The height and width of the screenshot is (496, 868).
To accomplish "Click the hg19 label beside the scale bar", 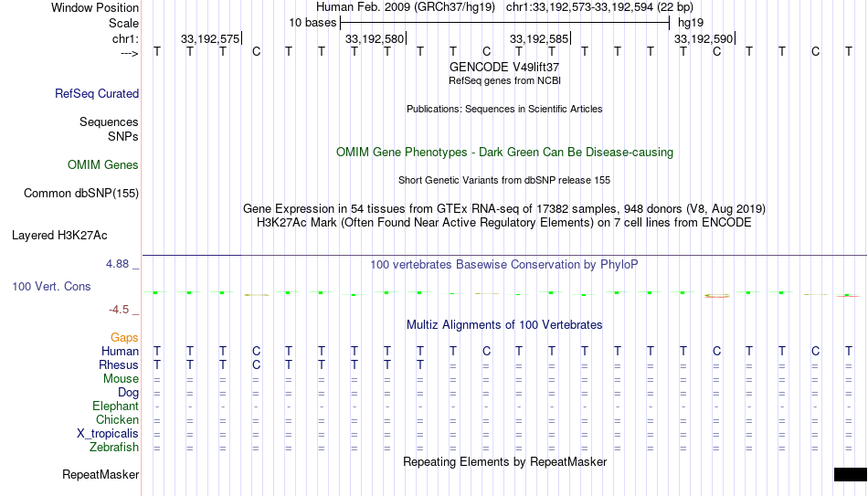I will tap(691, 23).
